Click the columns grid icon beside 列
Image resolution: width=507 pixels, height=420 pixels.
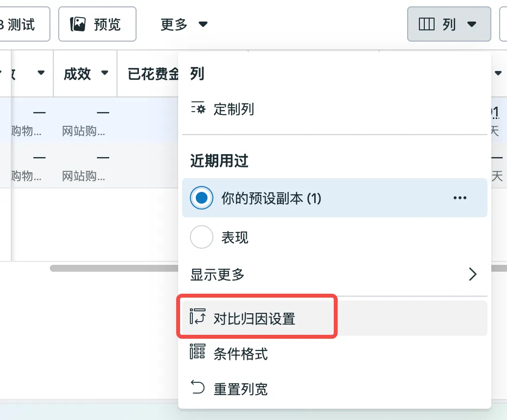426,24
